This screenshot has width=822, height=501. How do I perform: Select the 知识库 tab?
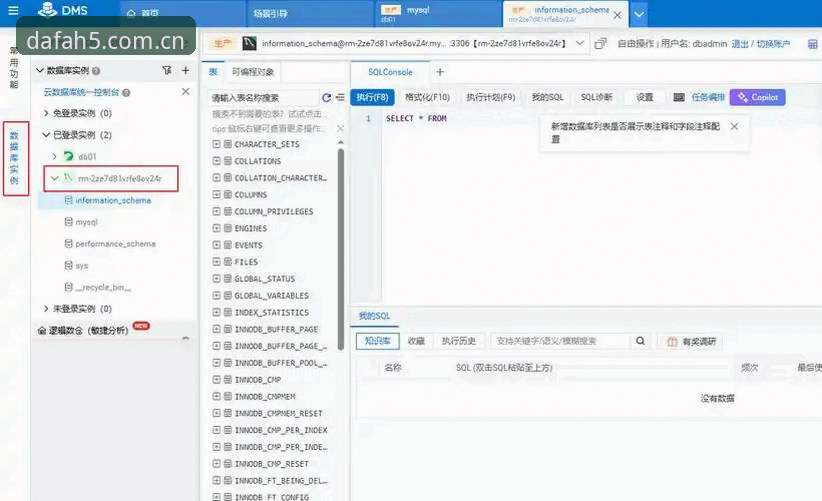click(377, 341)
